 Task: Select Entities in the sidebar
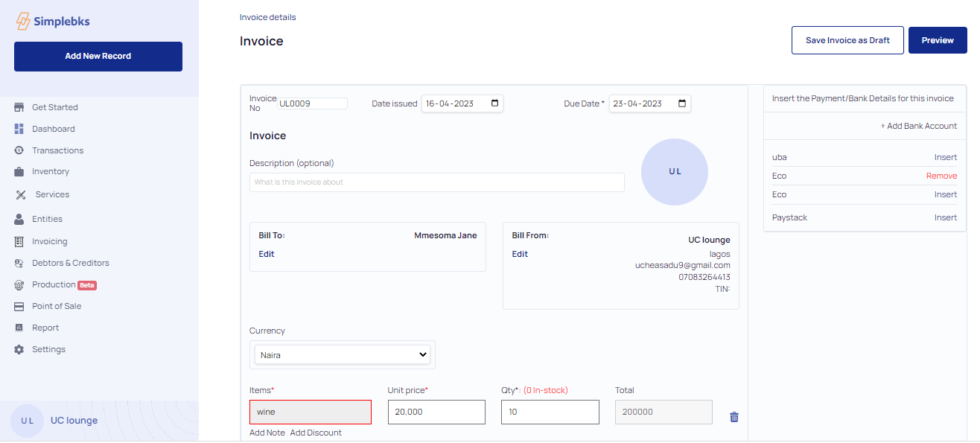(x=47, y=219)
